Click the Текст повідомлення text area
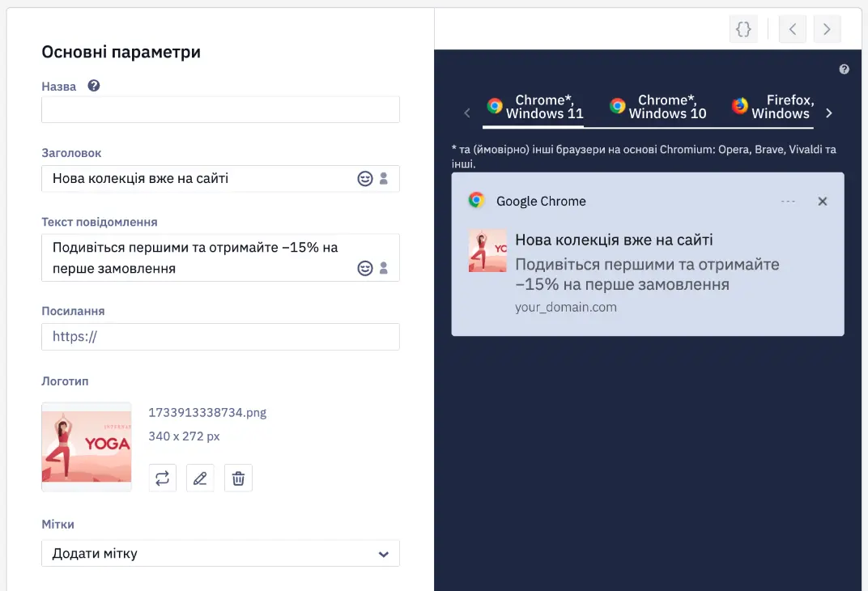 (x=220, y=258)
